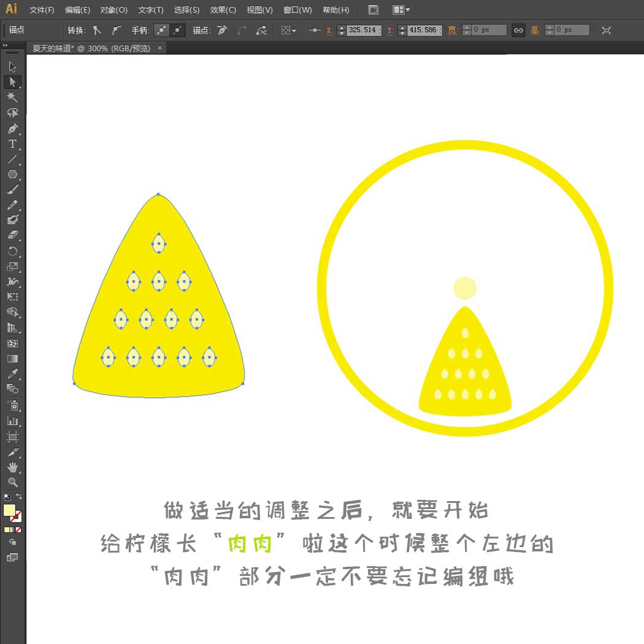Change drawing mode button
644x644 pixels.
coord(12,542)
